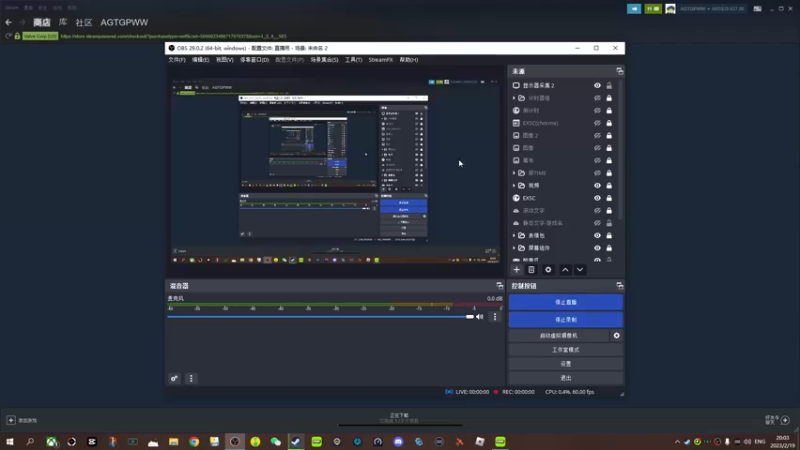This screenshot has width=800, height=450.
Task: Open Steam friends chat plus icon
Action: pyautogui.click(x=785, y=420)
